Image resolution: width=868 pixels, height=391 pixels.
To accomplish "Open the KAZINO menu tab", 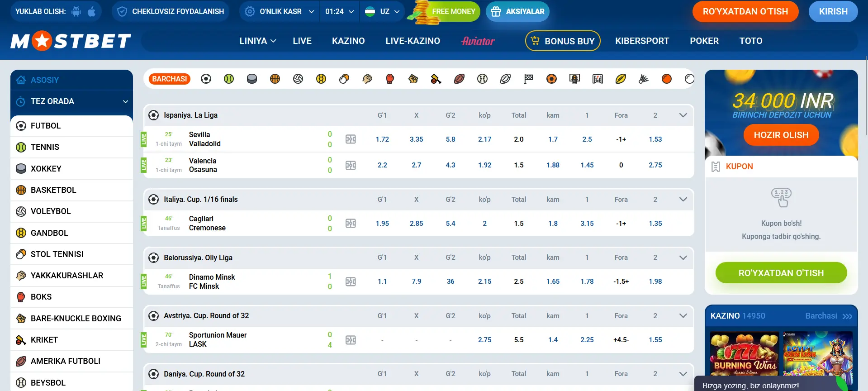I will pos(348,41).
